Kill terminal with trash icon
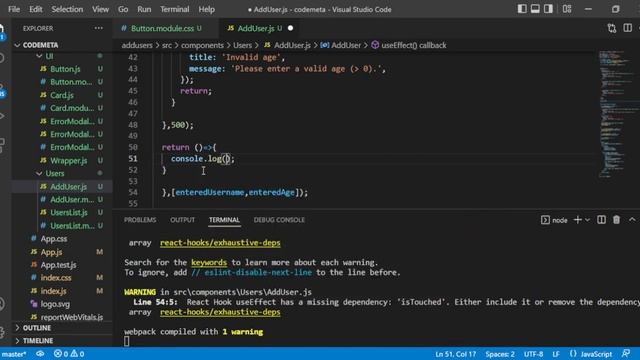 (616, 220)
